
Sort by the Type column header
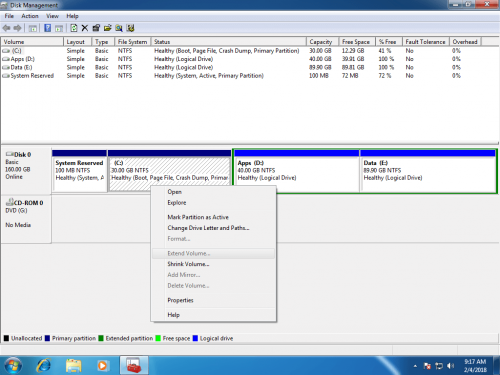tap(103, 42)
